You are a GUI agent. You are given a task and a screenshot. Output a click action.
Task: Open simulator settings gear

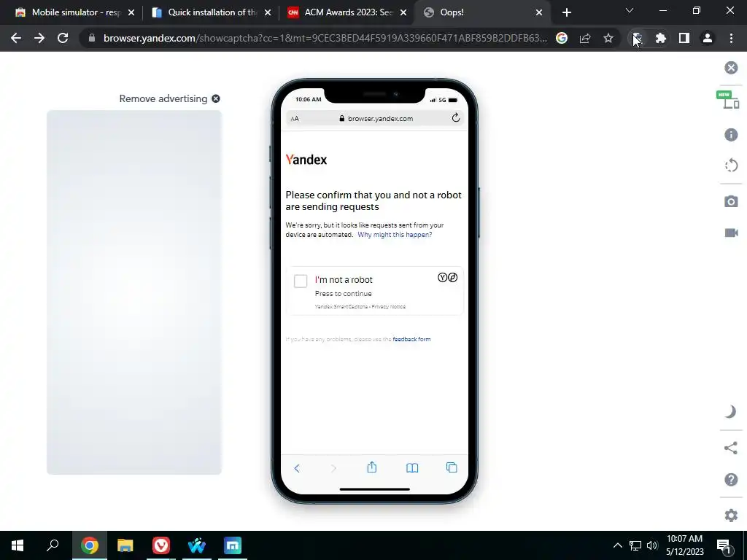pos(731,516)
